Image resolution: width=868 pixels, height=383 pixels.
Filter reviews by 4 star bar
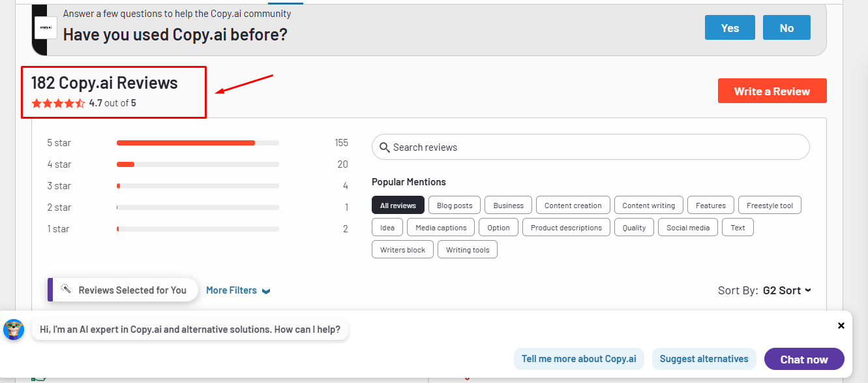pyautogui.click(x=198, y=164)
